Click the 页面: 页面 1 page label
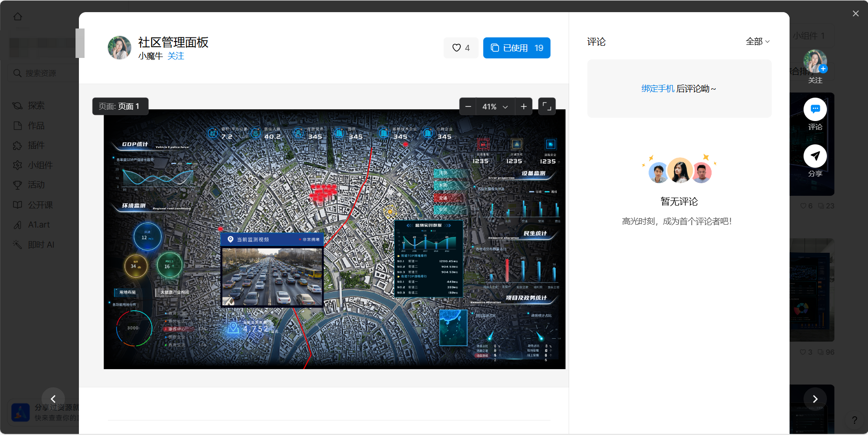The width and height of the screenshot is (868, 435). (x=120, y=107)
